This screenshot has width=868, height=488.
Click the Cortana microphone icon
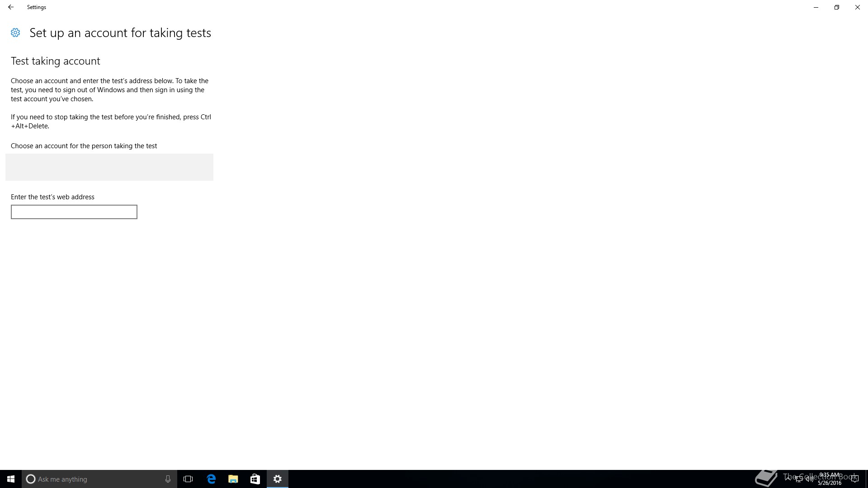[168, 479]
